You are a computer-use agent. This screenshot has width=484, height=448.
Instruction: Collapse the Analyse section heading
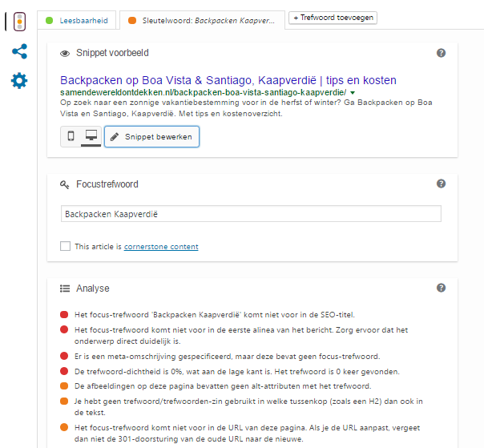[x=93, y=288]
